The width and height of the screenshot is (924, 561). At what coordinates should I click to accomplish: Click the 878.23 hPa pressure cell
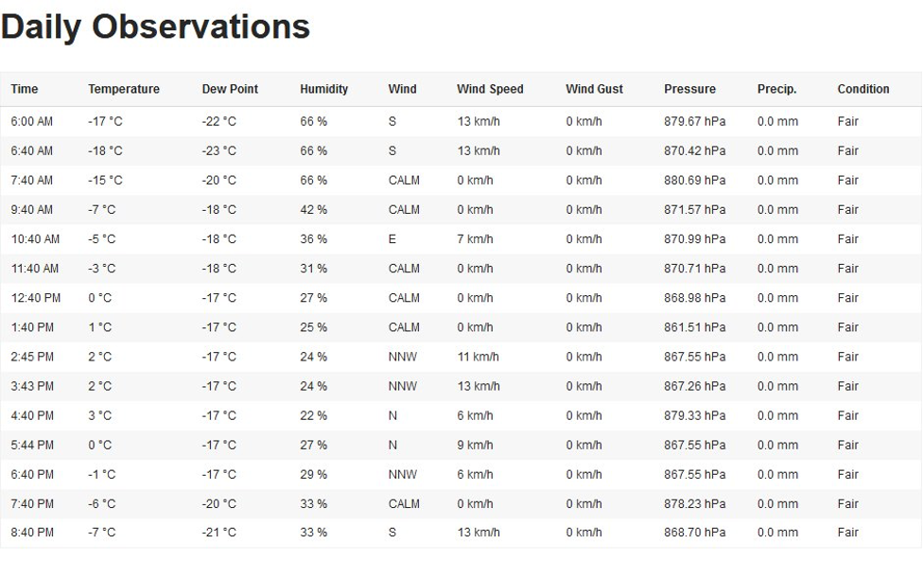coord(694,504)
